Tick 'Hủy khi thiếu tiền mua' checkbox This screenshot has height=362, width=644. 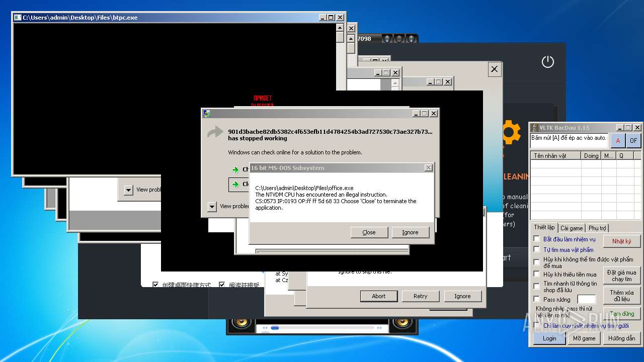point(536,274)
